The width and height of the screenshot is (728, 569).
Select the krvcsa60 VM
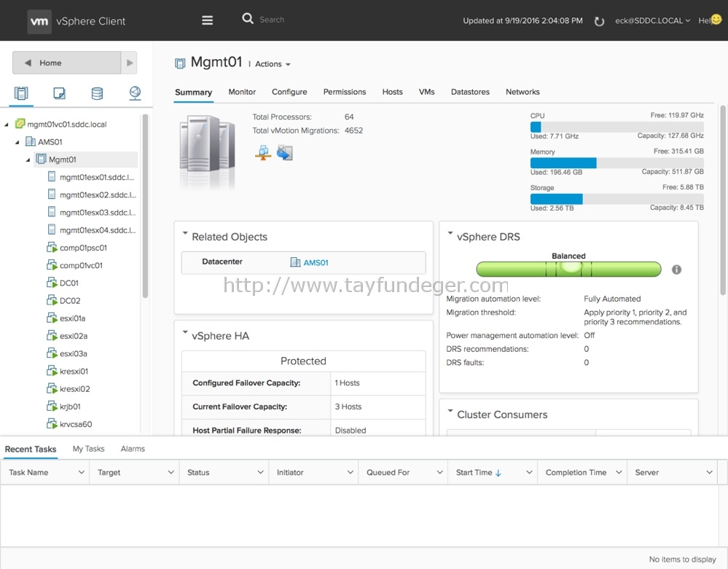point(70,424)
